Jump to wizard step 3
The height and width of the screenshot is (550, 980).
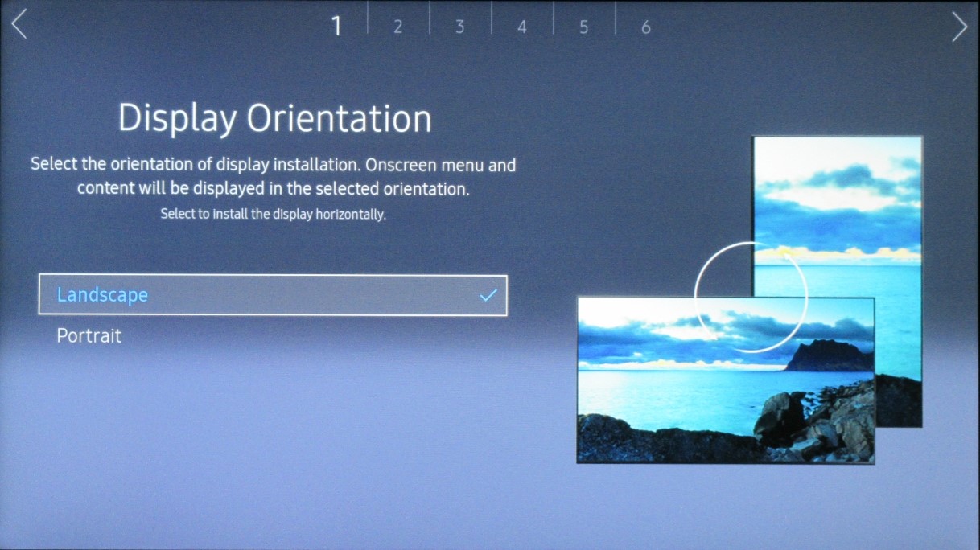(x=459, y=25)
